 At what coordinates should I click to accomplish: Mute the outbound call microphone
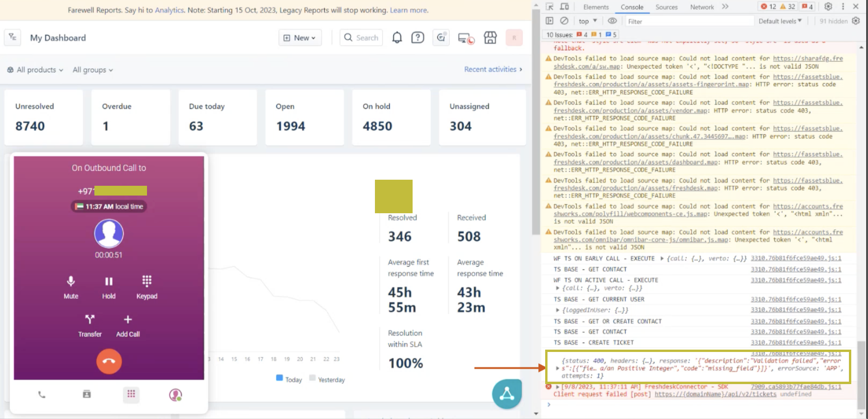click(x=71, y=287)
